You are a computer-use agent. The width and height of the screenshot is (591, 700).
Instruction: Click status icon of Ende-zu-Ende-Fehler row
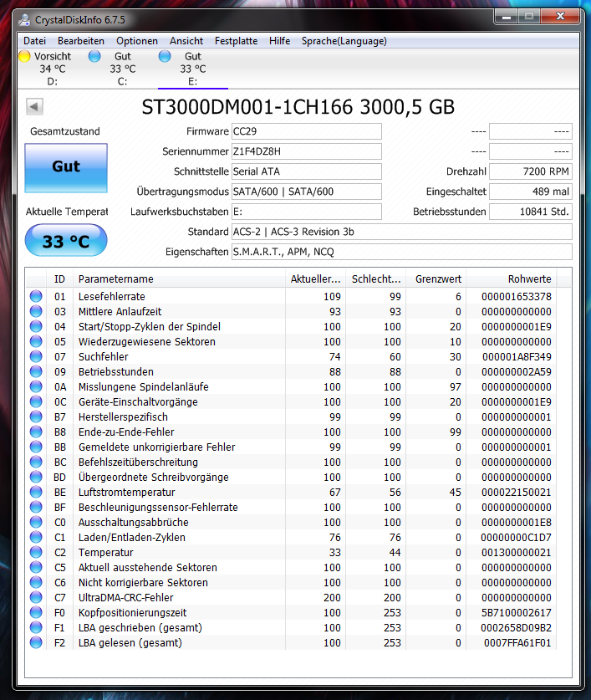point(36,432)
